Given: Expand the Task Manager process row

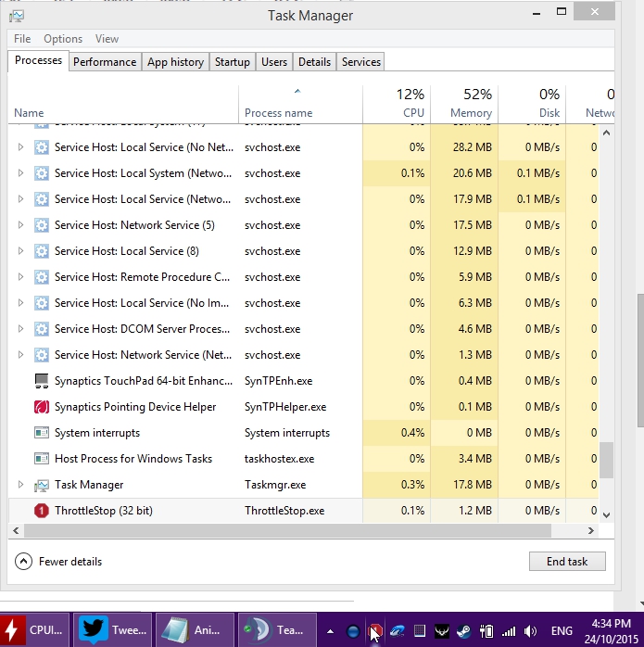Looking at the screenshot, I should 20,485.
